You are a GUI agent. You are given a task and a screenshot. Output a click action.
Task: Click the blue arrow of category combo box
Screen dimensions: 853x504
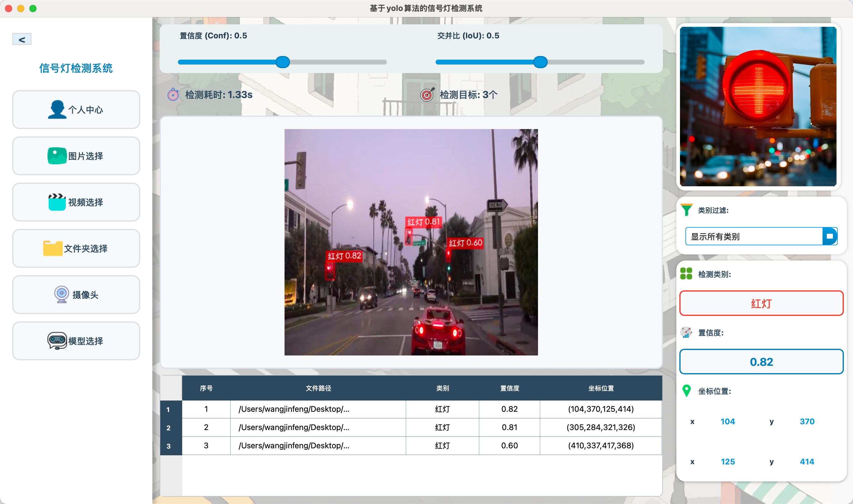830,236
